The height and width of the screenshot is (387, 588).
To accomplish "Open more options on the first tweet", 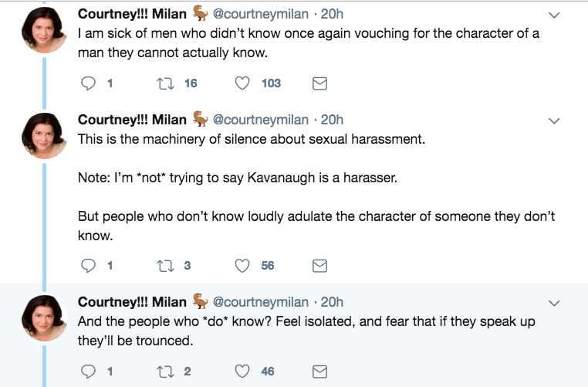I will 553,15.
